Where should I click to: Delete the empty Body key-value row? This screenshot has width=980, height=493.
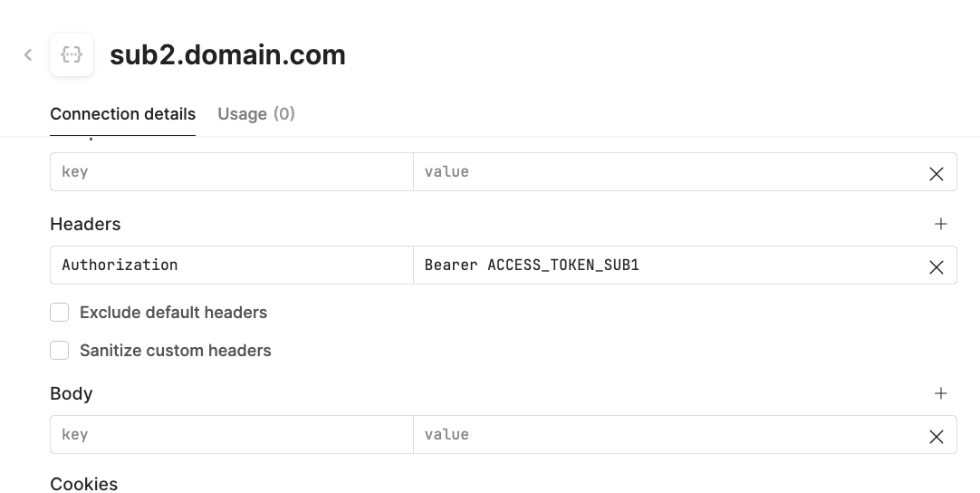(937, 437)
